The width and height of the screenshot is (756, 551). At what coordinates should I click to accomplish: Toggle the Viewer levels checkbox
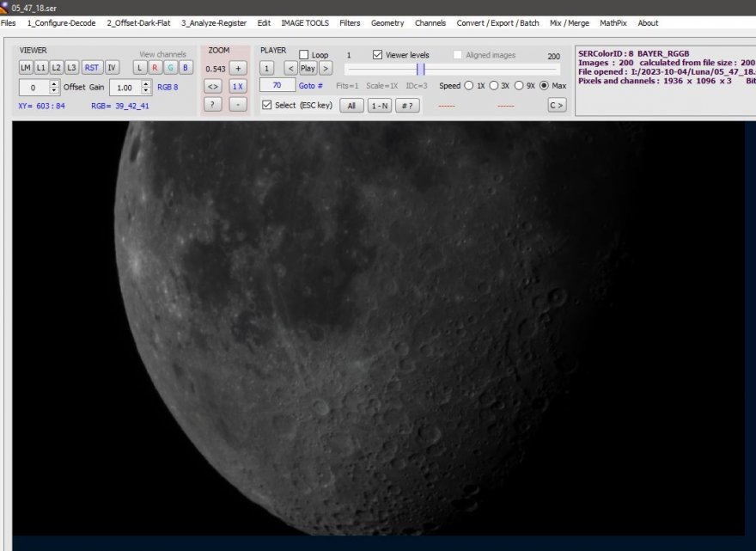(377, 54)
